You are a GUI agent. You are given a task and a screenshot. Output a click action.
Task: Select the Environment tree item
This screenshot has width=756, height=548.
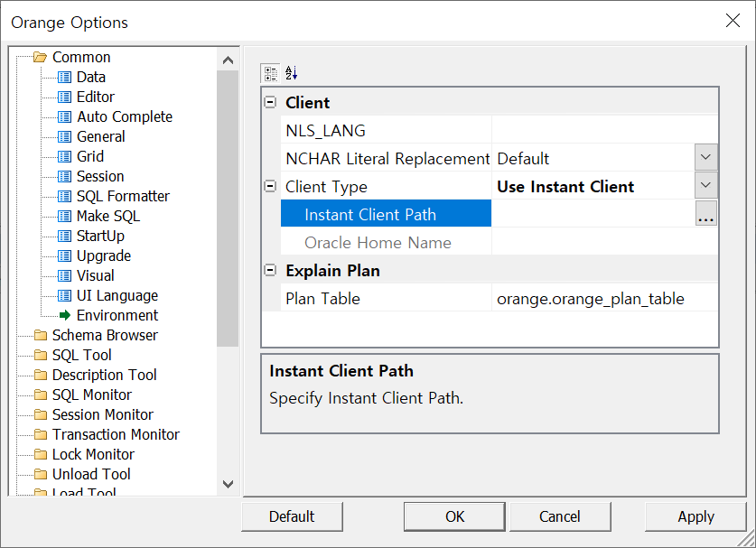click(x=117, y=315)
